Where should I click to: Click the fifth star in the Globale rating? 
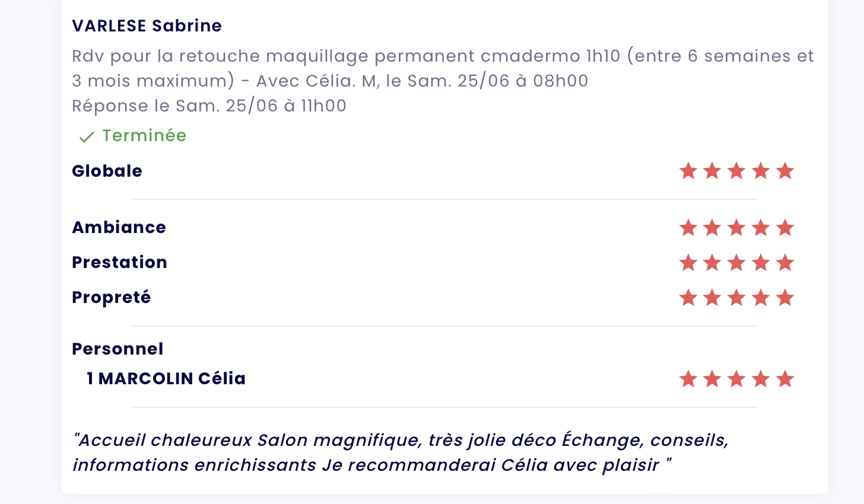point(785,171)
